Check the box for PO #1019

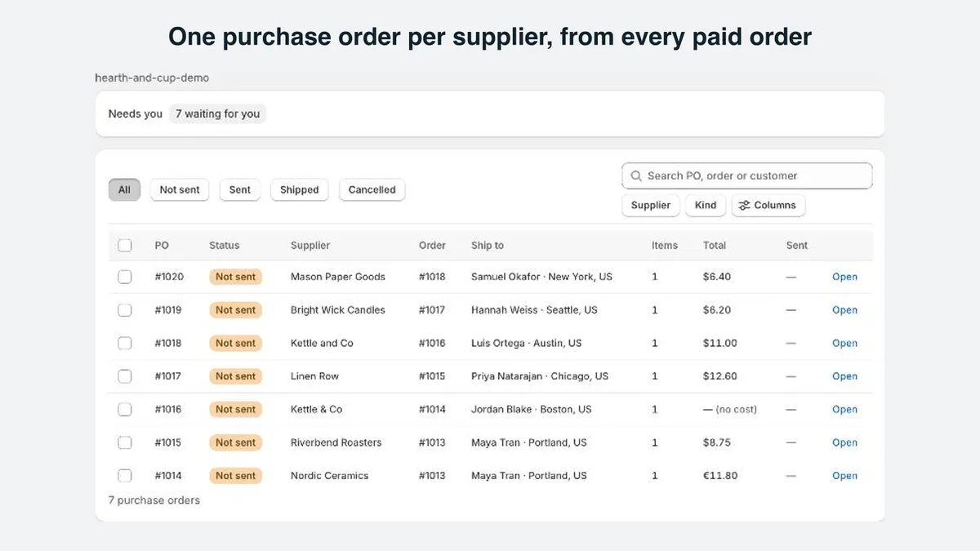point(125,310)
